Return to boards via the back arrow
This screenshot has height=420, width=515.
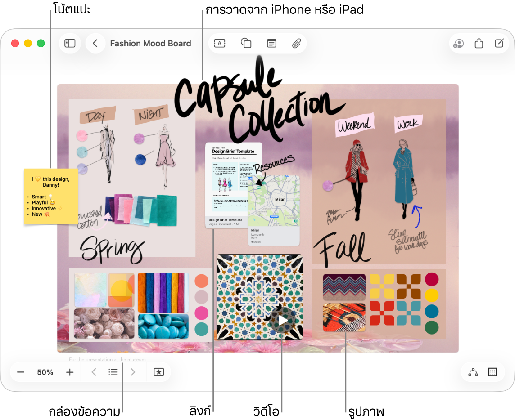pyautogui.click(x=95, y=43)
